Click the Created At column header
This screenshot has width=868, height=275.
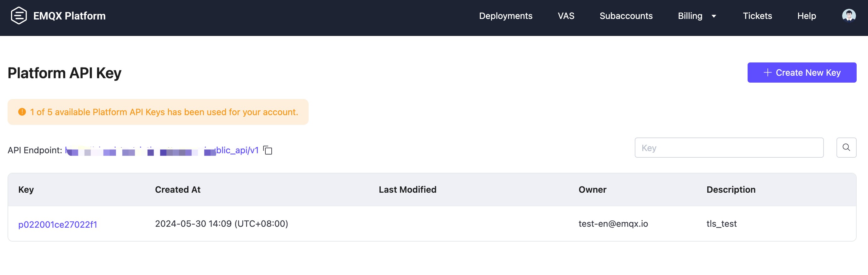point(177,190)
